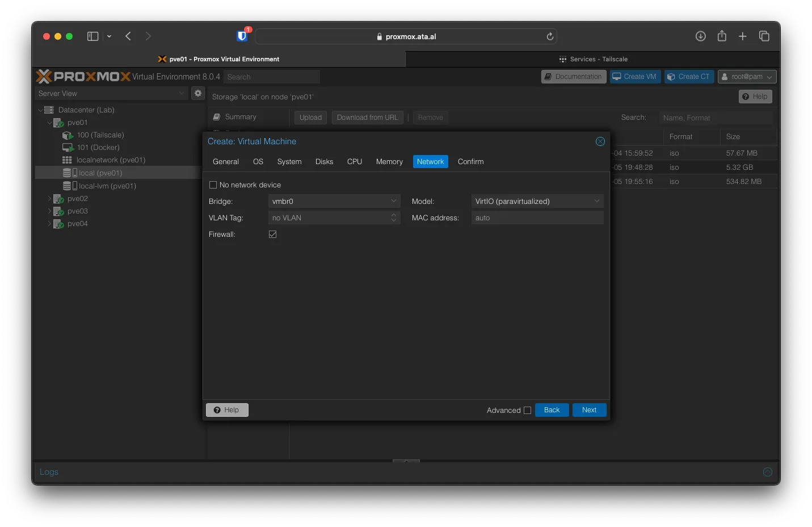Click the pve02 node icon
This screenshot has width=812, height=527.
tap(58, 199)
